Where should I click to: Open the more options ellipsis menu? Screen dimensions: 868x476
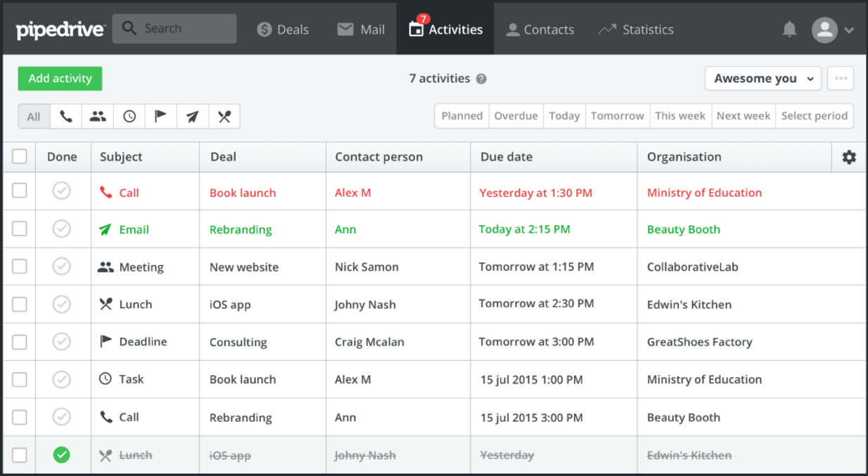[841, 79]
